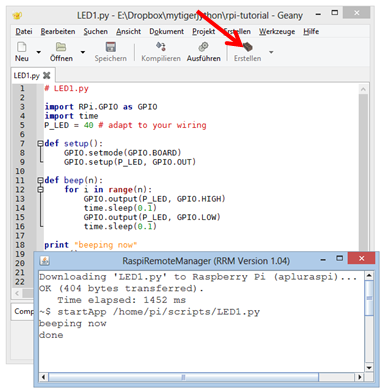Click the Speichern save icon

110,47
